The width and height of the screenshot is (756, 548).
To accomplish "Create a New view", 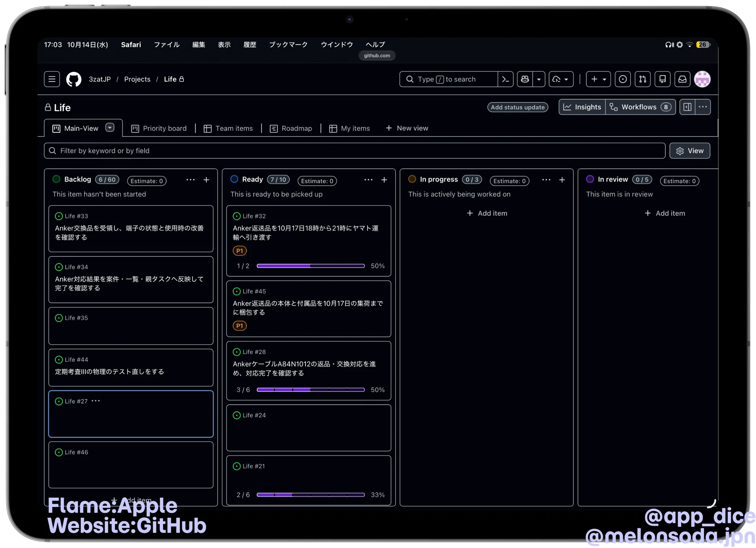I will pos(407,128).
